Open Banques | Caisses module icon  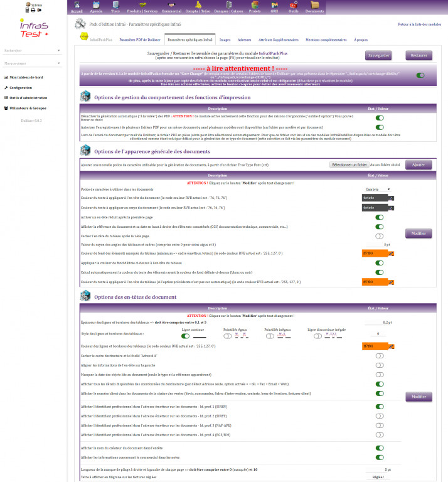pos(228,5)
